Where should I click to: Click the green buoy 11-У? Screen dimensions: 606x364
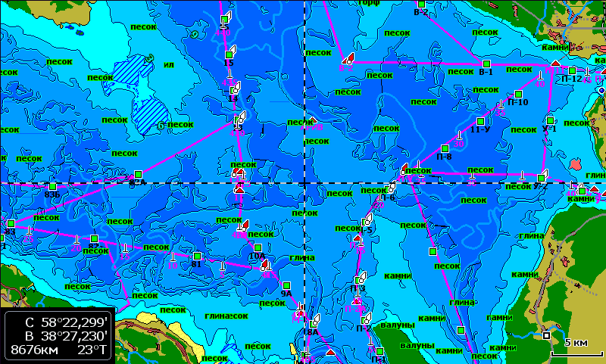[480, 121]
